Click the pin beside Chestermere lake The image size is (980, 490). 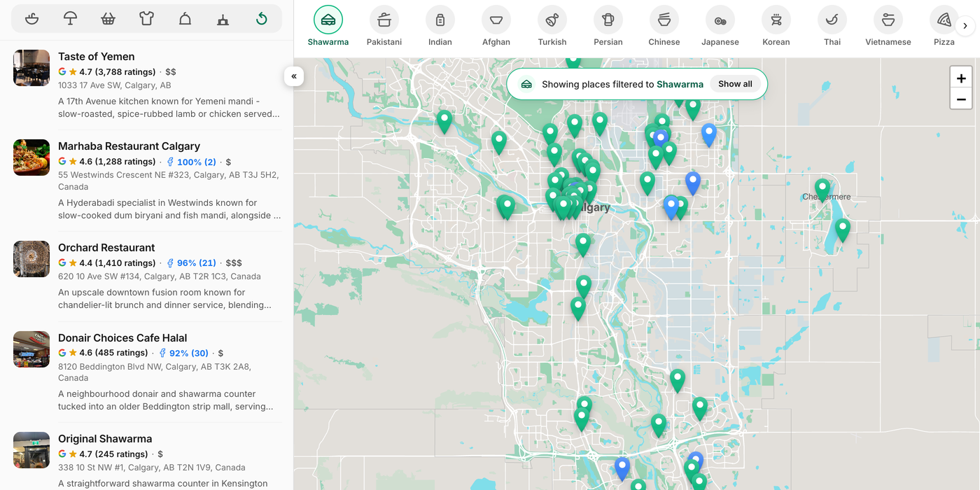843,230
